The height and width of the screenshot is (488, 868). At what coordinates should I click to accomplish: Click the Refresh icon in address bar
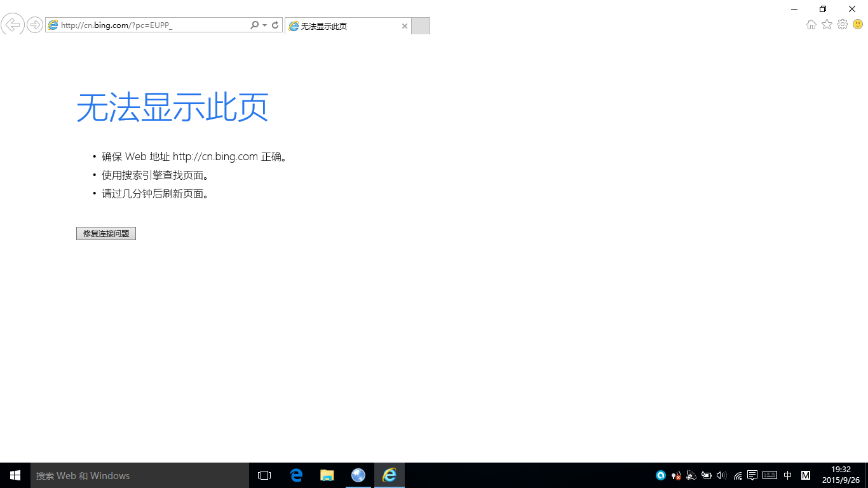click(x=275, y=25)
